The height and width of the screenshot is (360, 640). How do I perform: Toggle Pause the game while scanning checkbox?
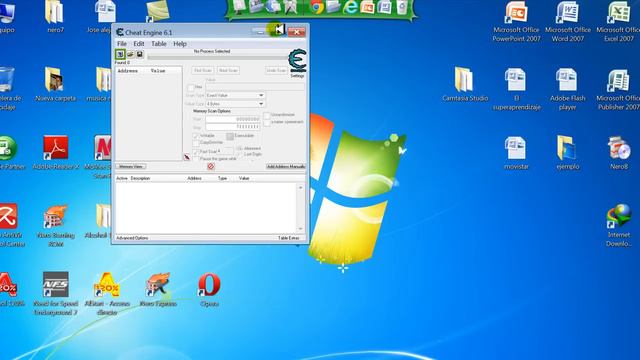pyautogui.click(x=196, y=159)
